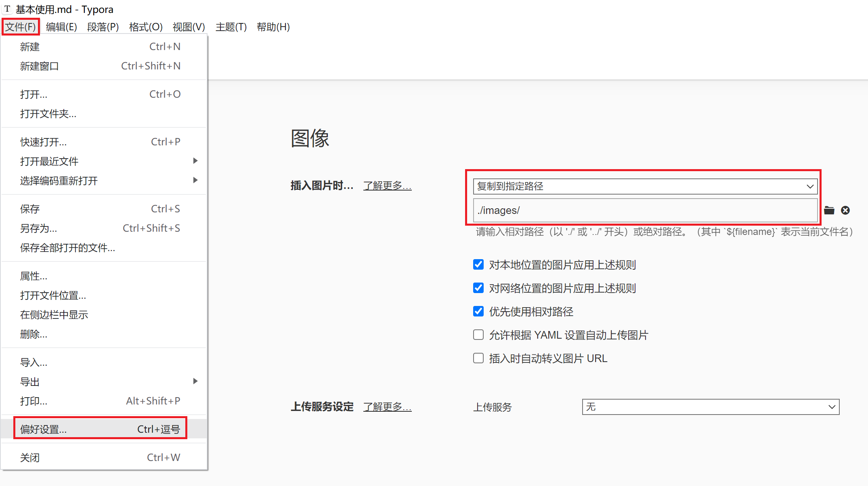Choose 保存全部打开的文件... menu item
Viewport: 868px width, 486px height.
104,248
